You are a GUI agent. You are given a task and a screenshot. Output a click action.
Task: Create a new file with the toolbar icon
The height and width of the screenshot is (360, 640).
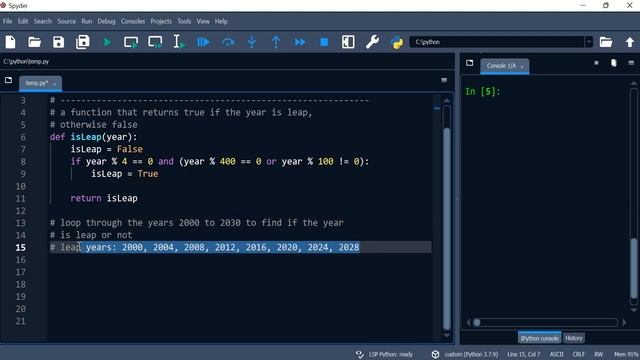coord(11,42)
